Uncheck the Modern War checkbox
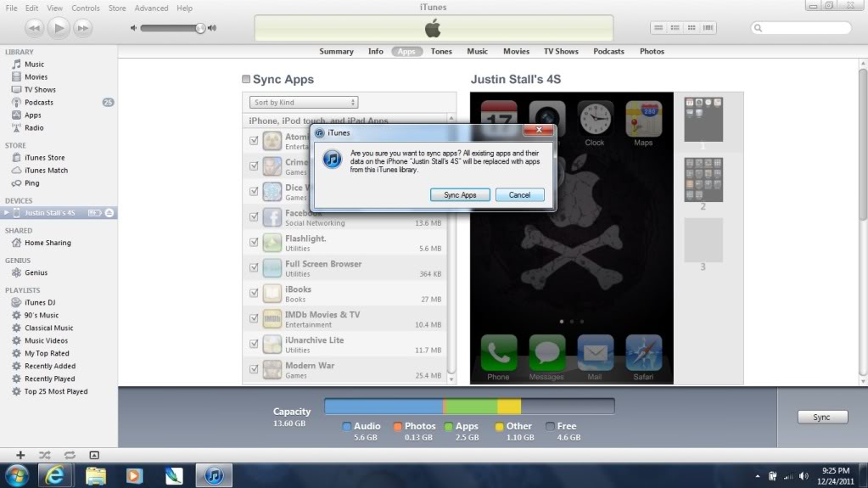 (254, 369)
